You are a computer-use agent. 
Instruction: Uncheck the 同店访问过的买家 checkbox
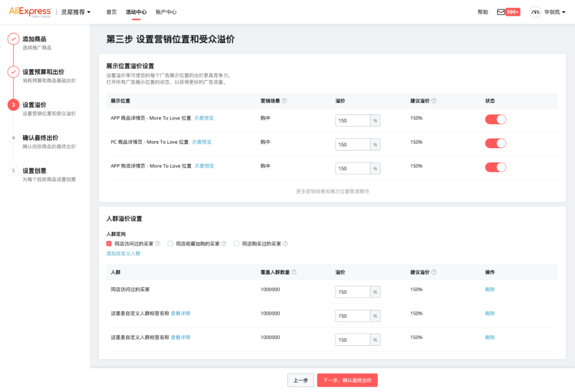pyautogui.click(x=110, y=243)
